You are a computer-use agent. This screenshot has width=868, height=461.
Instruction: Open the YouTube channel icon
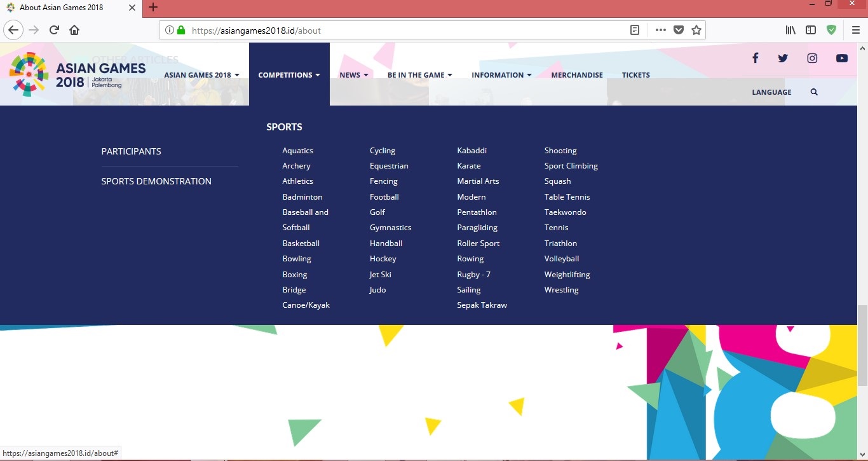coord(842,58)
